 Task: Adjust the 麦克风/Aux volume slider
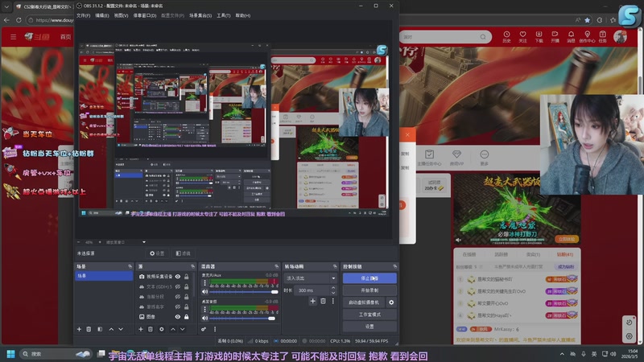244,292
